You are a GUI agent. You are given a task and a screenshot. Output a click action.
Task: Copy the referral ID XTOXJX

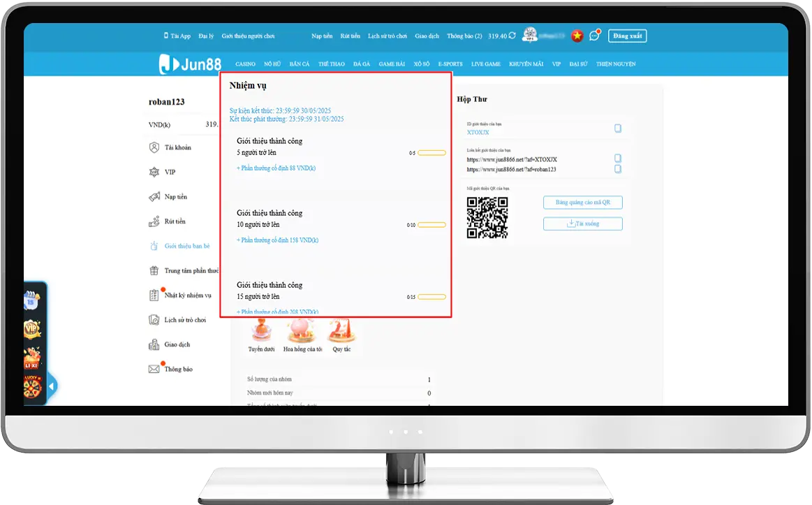point(618,129)
